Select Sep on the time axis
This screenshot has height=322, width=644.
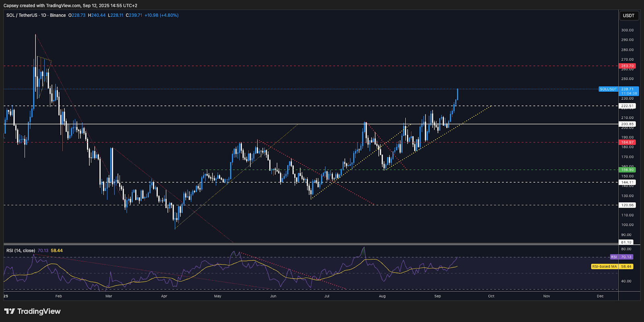point(438,296)
